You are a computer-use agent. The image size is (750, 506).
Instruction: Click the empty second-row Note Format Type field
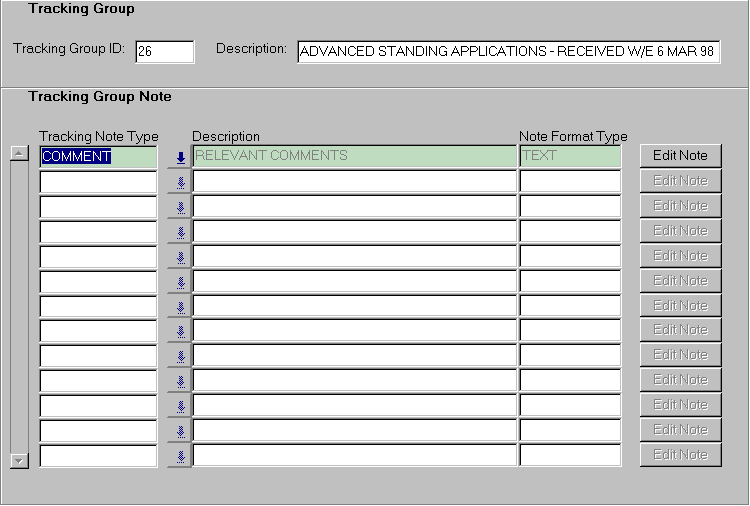click(x=569, y=181)
